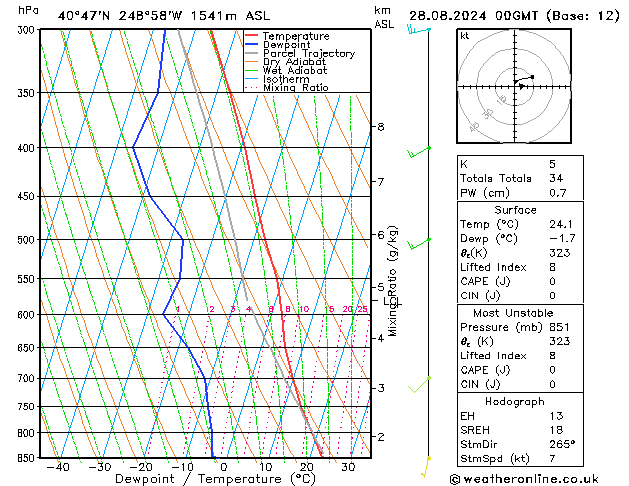This screenshot has height=486, width=629.
Task: Click the Most Unstable section heading
Action: point(513,313)
